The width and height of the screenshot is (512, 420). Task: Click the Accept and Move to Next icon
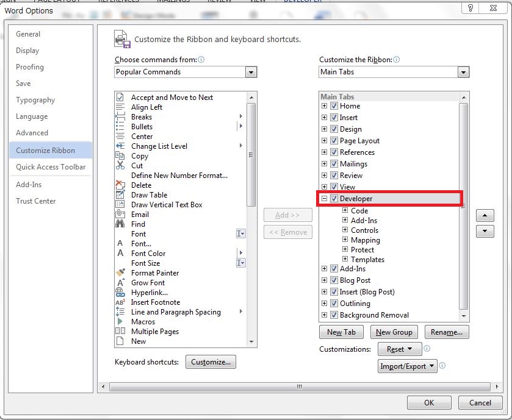[120, 97]
